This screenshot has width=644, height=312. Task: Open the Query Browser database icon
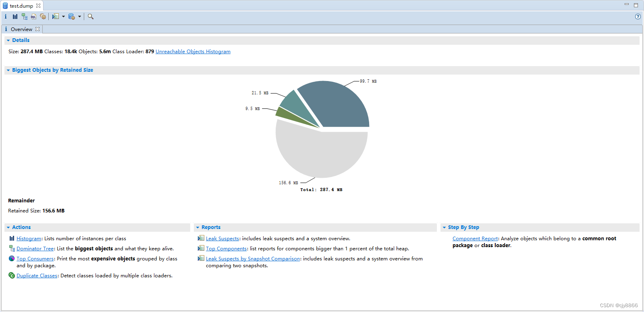click(x=72, y=17)
